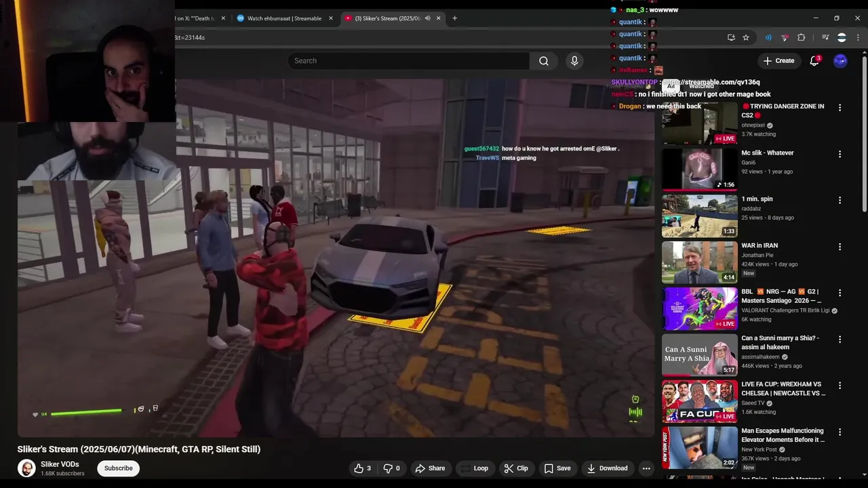
Task: Click the install app icon in address bar
Action: [x=731, y=37]
